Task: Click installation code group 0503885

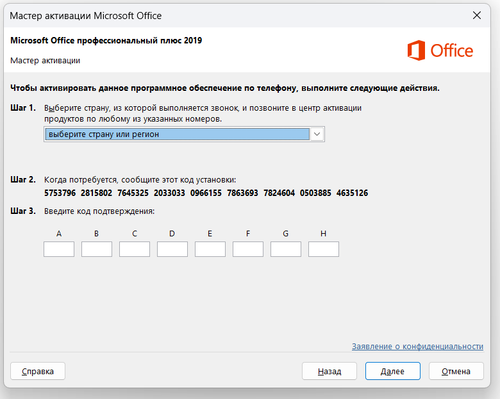Action: click(316, 193)
